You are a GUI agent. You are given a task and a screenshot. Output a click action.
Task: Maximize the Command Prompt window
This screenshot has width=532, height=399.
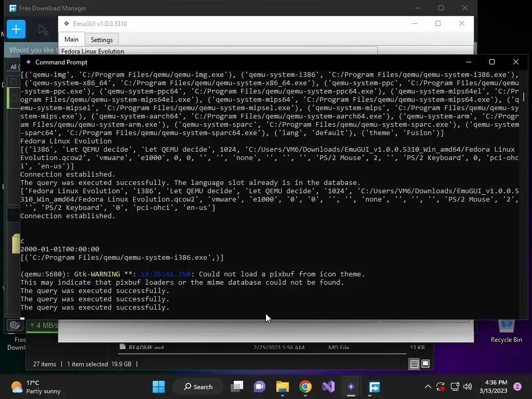click(x=492, y=62)
